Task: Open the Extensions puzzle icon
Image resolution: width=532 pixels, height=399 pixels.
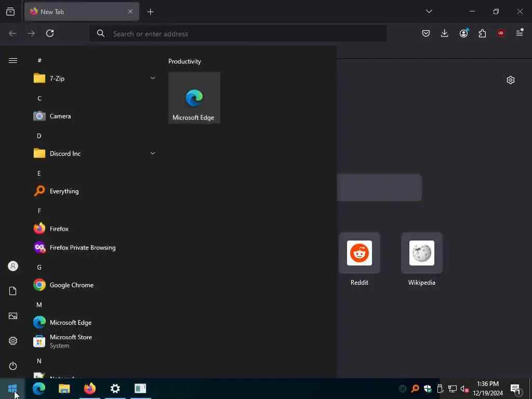Action: point(482,33)
